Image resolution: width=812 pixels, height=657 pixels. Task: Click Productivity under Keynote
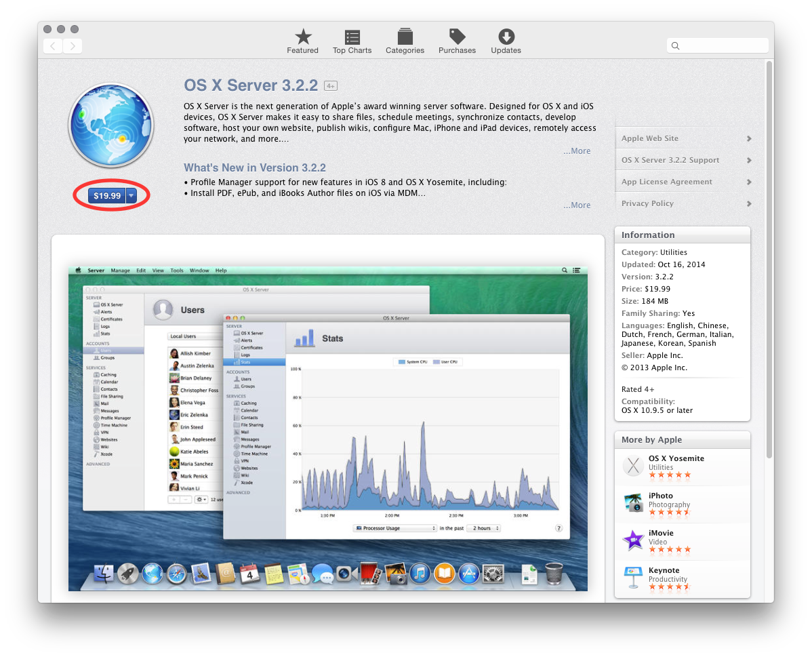point(668,579)
